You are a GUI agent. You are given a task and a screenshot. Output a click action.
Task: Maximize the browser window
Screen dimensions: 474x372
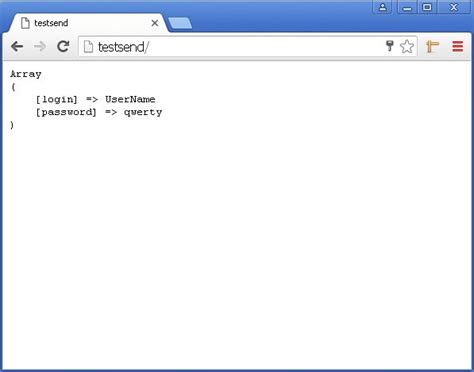pyautogui.click(x=427, y=7)
